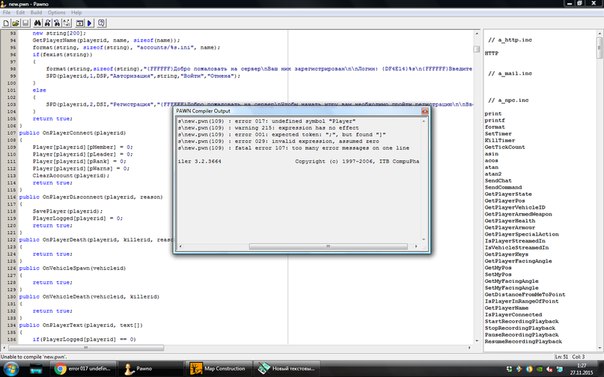The height and width of the screenshot is (377, 604).
Task: Click '// a_http.inc' header in function list
Action: (510, 40)
